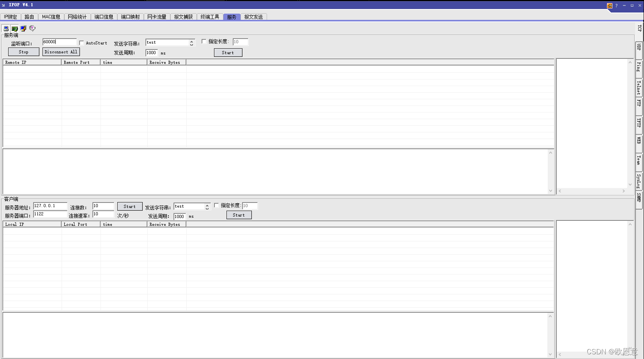Tick the client 指定长度 checkbox
This screenshot has height=359, width=644.
click(x=216, y=205)
